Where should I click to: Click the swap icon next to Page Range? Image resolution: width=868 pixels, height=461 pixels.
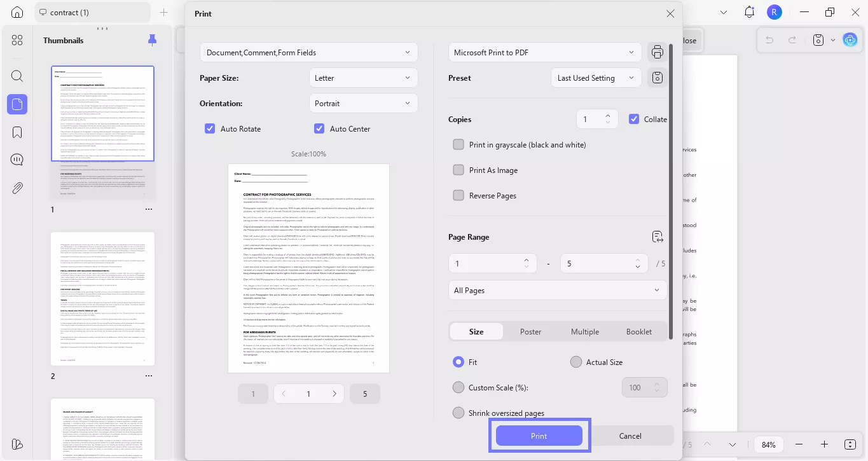[x=658, y=237]
